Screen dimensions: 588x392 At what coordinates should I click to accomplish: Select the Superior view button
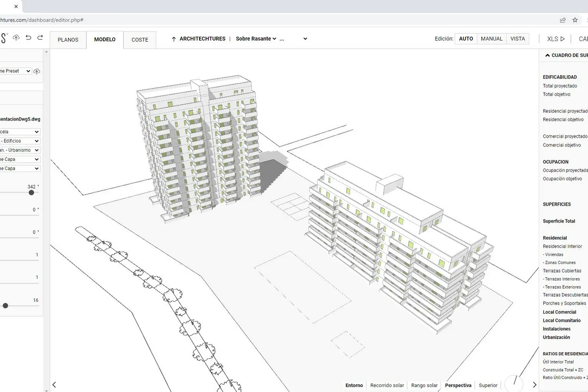click(x=488, y=386)
